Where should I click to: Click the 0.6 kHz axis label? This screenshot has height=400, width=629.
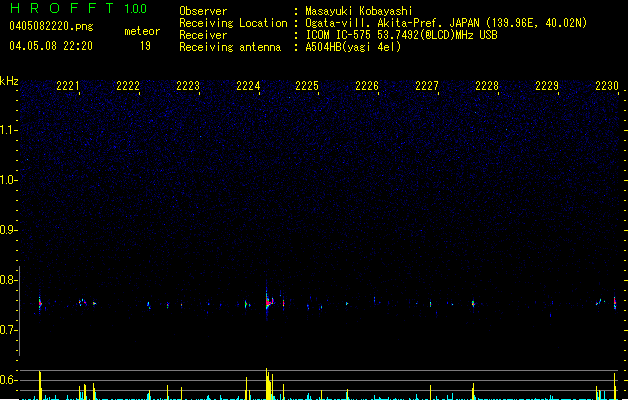tap(7, 380)
